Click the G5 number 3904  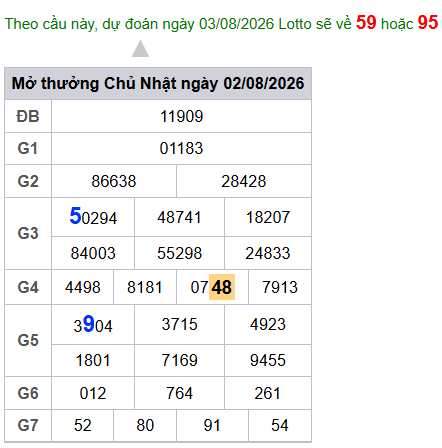pyautogui.click(x=93, y=324)
